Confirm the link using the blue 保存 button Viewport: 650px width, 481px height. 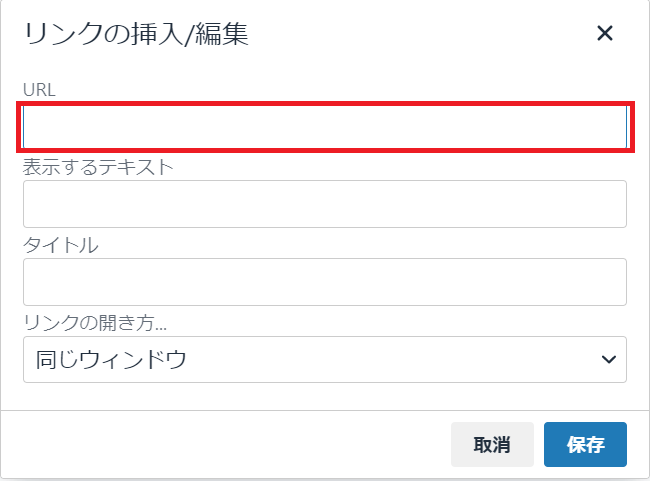tap(585, 445)
